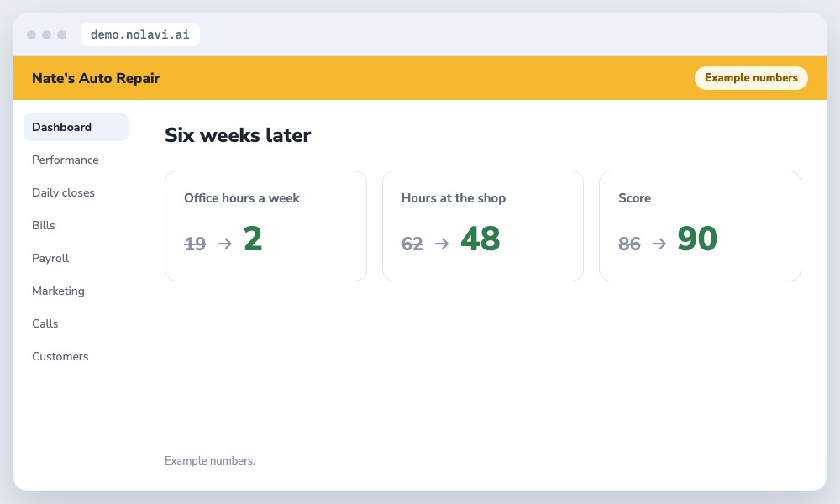Select the Office hours a week card label
This screenshot has width=840, height=504.
242,198
